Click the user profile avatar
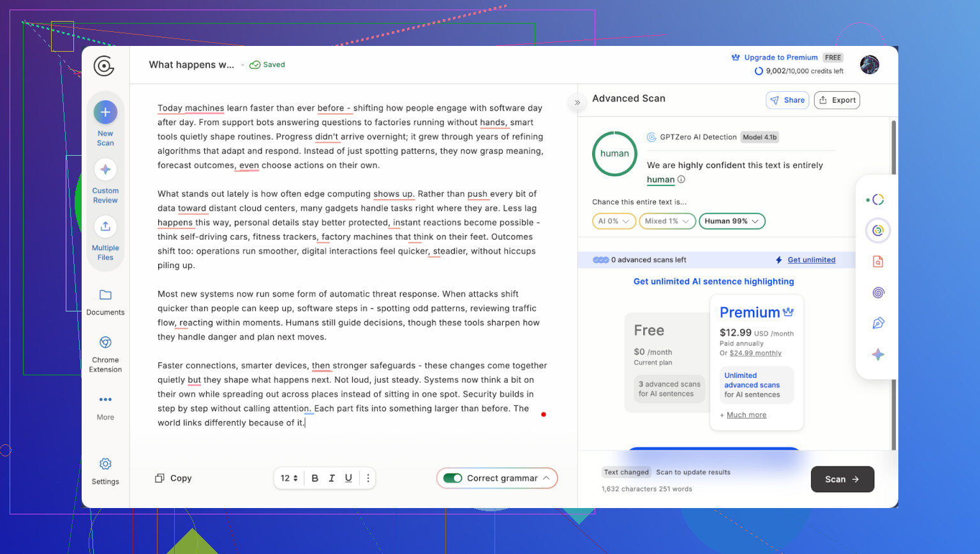 [x=869, y=64]
